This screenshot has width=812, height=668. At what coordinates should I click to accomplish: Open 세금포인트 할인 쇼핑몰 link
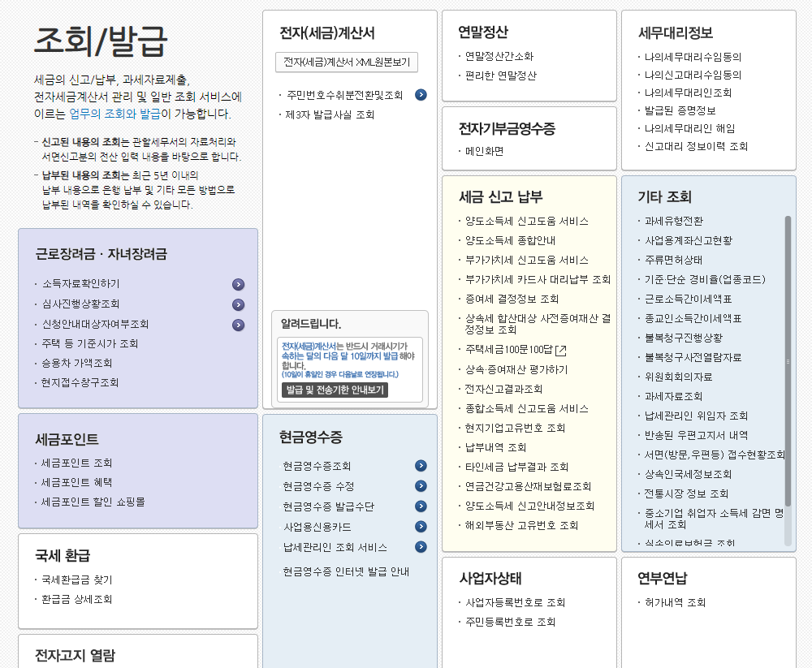[x=93, y=502]
